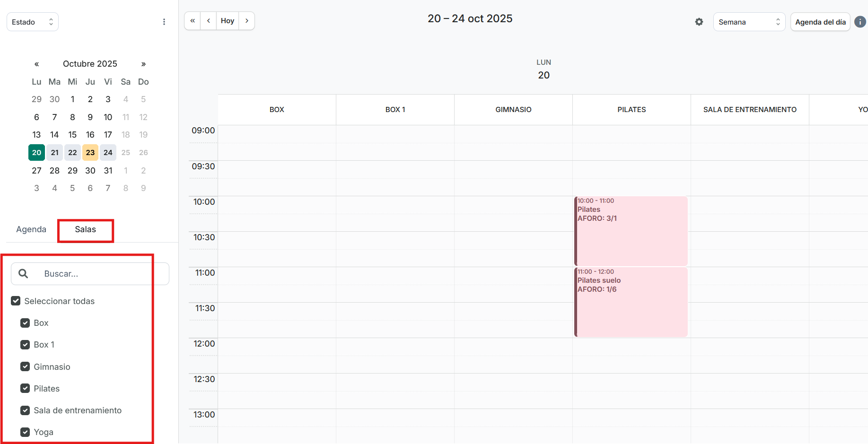The height and width of the screenshot is (444, 868).
Task: Open the Pilates suelo 11:00 class event
Action: (x=631, y=303)
